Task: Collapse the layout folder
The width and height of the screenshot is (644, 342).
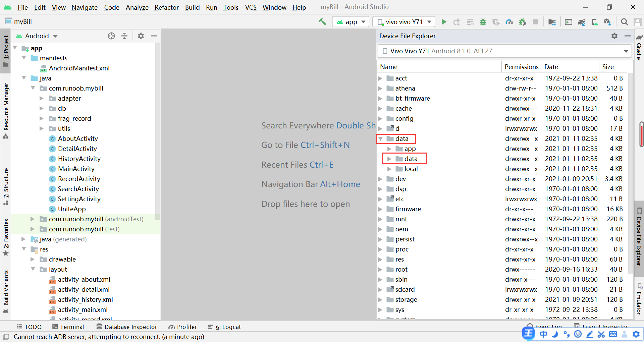Action: [x=33, y=269]
